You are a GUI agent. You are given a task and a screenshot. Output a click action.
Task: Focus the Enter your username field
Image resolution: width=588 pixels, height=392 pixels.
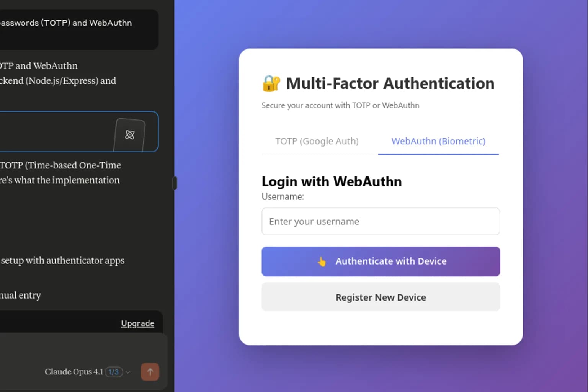point(381,222)
